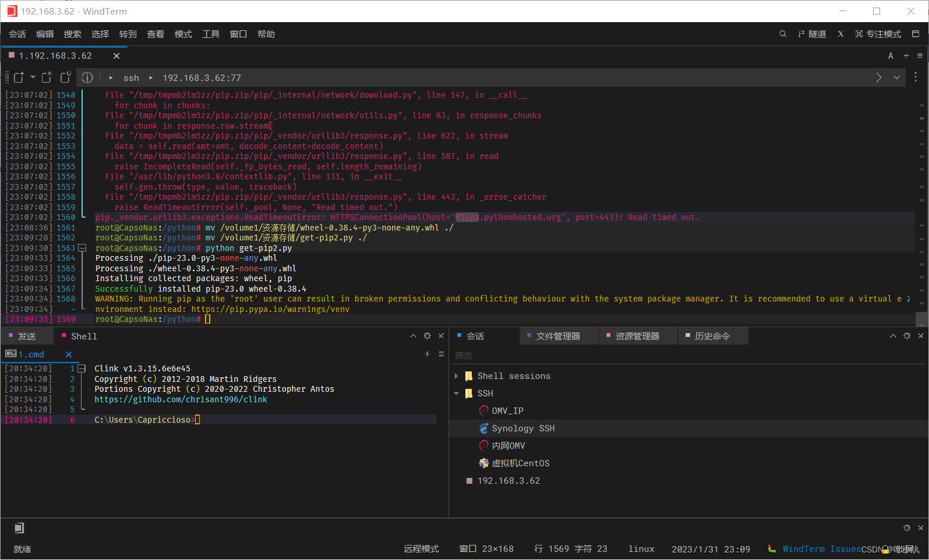The height and width of the screenshot is (560, 929).
Task: Select the 1.cmd shell tab
Action: 31,355
